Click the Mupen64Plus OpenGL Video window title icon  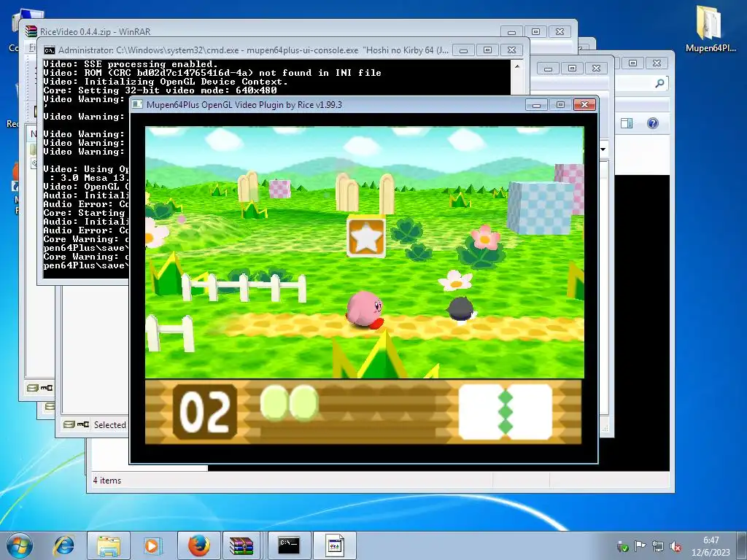(137, 104)
